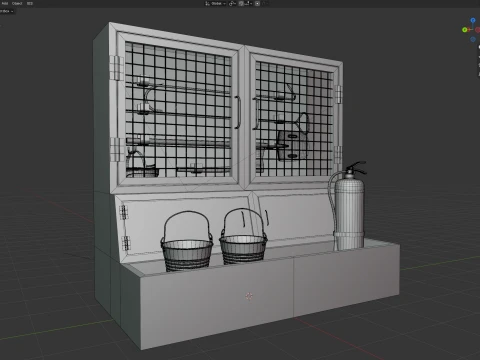
Task: Click the green Y axis on navigation gizmo
Action: click(465, 30)
